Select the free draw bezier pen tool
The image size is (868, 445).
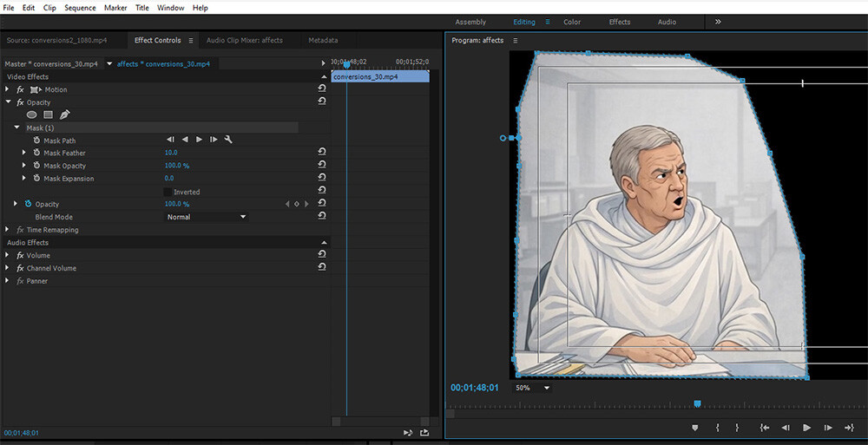tap(65, 115)
